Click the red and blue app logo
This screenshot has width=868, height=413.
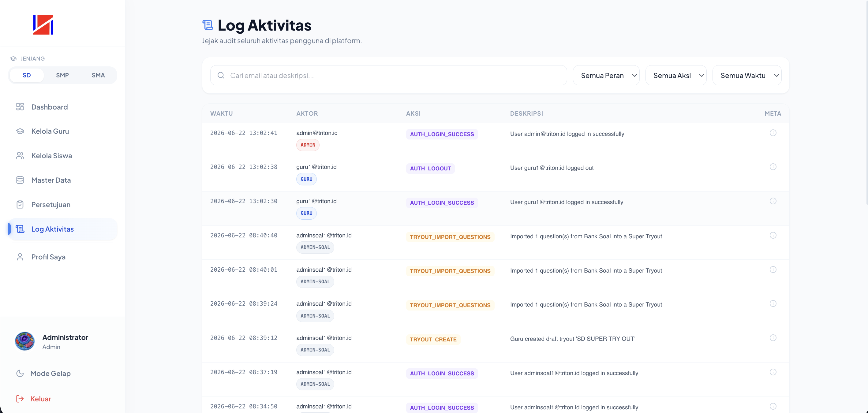tap(43, 24)
